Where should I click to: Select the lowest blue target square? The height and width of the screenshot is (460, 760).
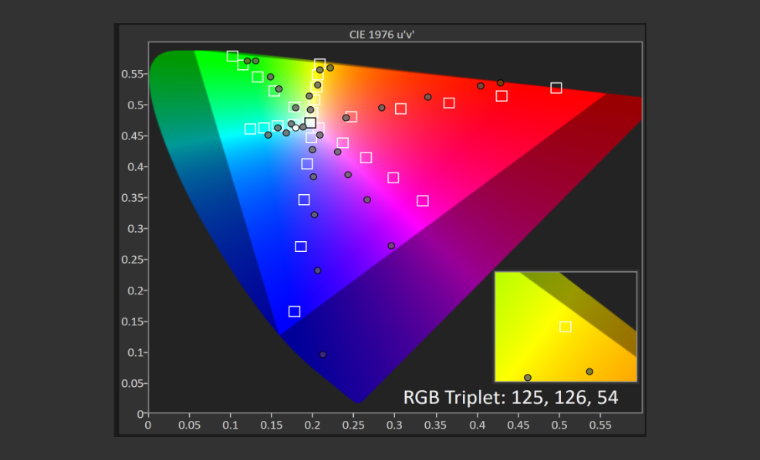pyautogui.click(x=294, y=311)
